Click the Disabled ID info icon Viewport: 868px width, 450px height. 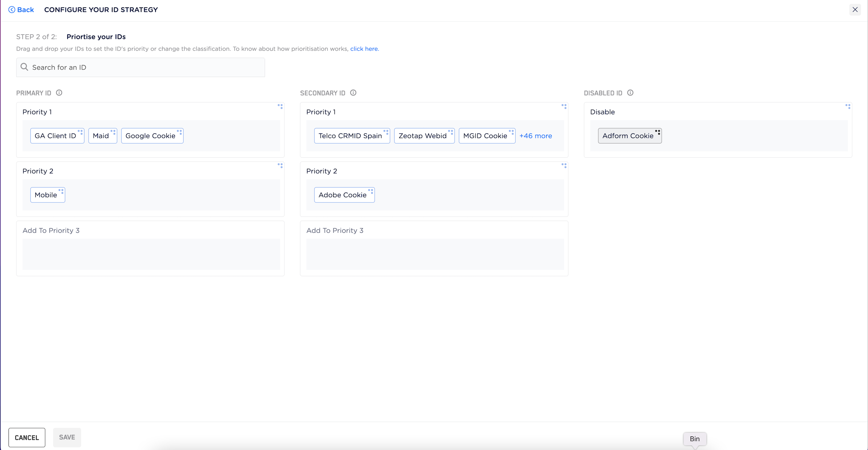tap(630, 93)
